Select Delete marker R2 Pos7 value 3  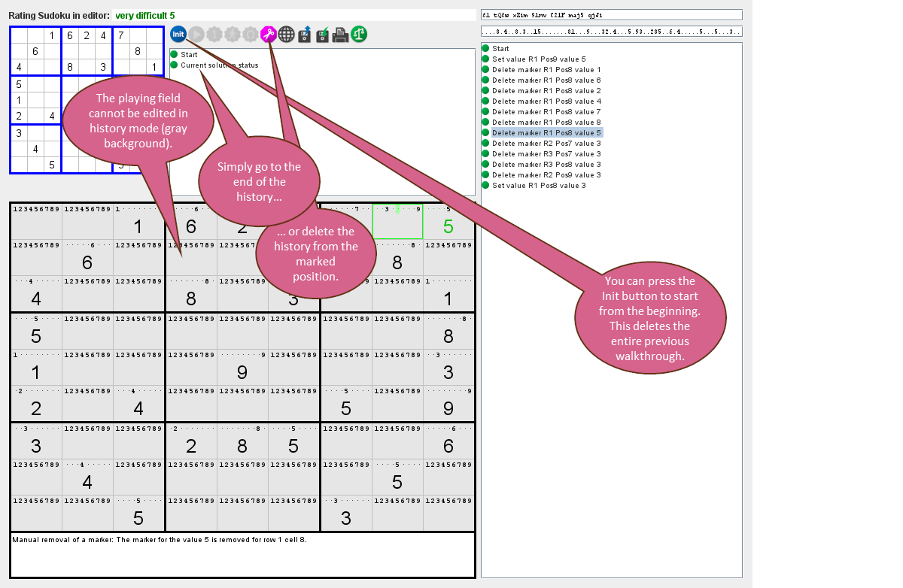tap(546, 144)
